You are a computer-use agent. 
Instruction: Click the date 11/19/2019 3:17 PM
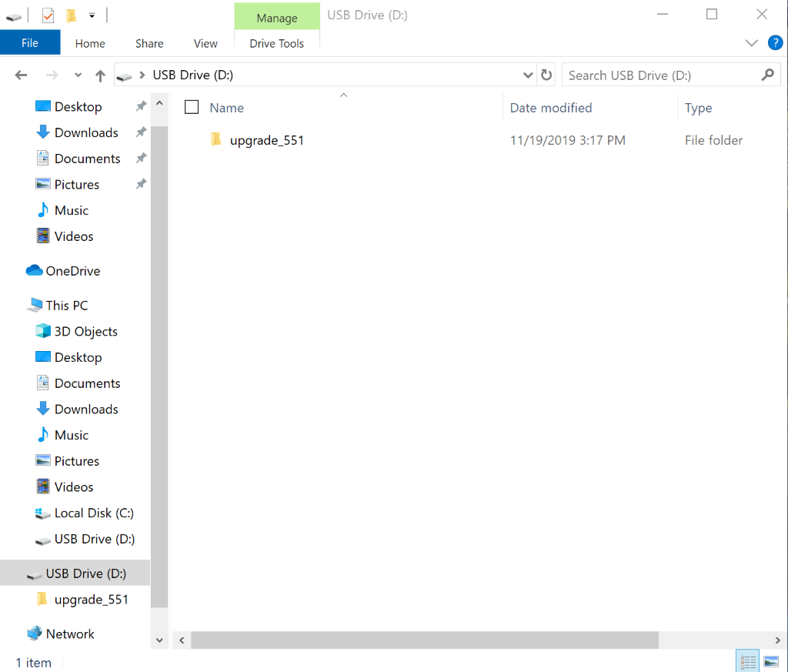(567, 140)
